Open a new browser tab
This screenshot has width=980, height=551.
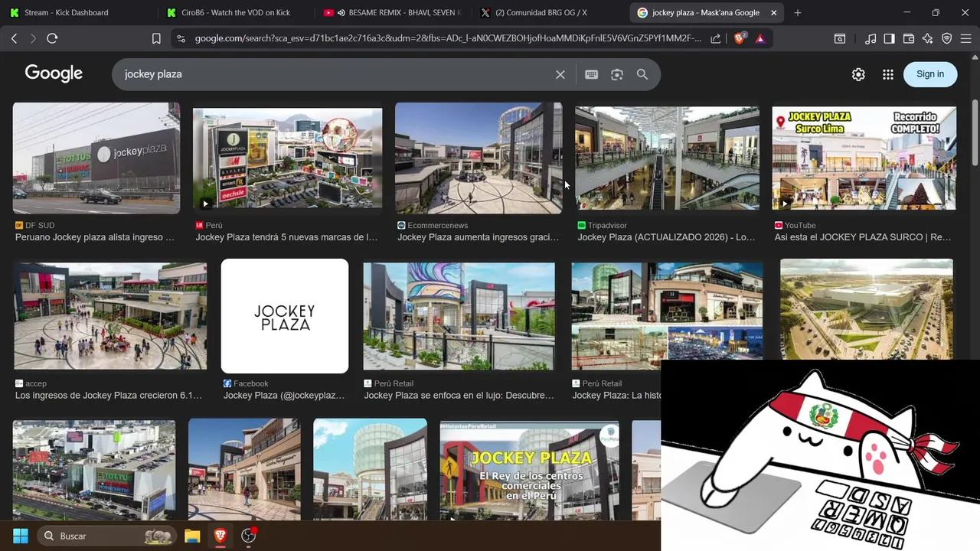click(798, 12)
